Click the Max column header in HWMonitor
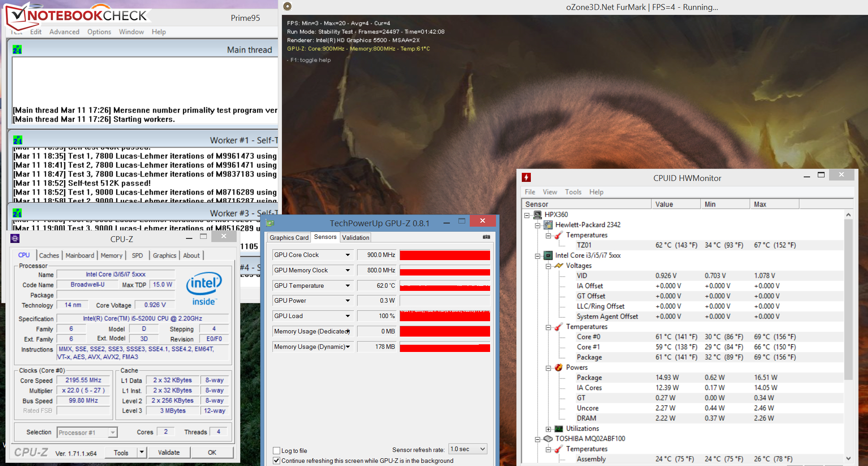Viewport: 868px width, 466px height. coord(775,204)
